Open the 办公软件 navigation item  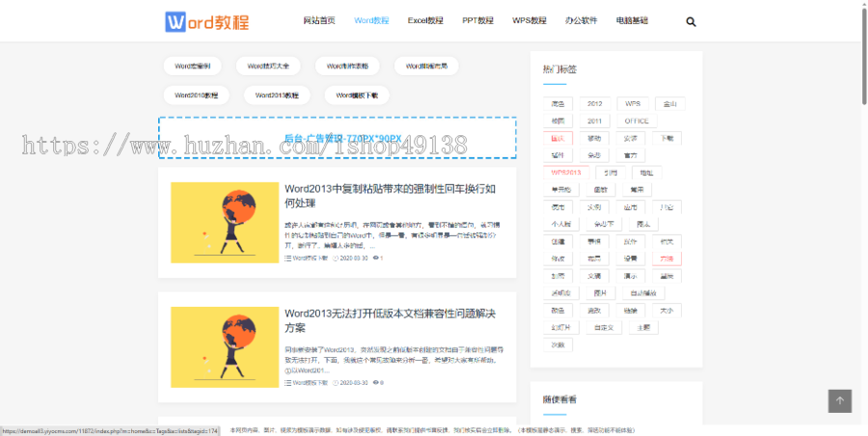pos(582,20)
